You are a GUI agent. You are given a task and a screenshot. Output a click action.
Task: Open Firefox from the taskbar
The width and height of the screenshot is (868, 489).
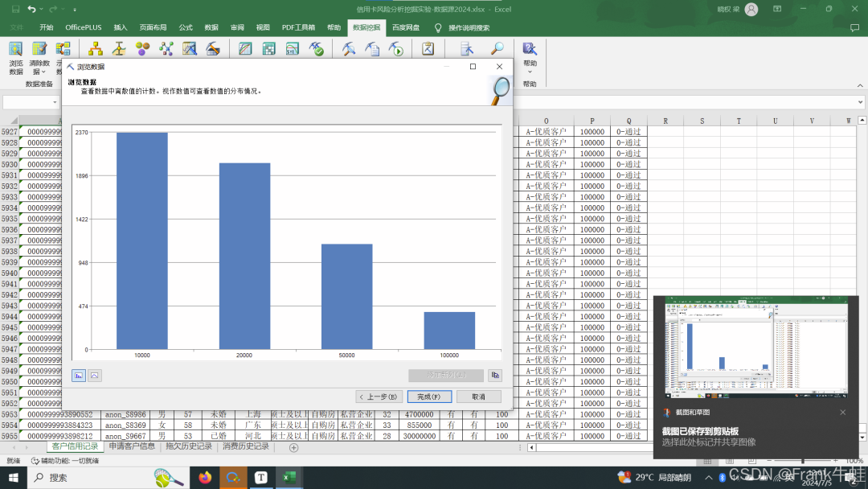point(205,478)
